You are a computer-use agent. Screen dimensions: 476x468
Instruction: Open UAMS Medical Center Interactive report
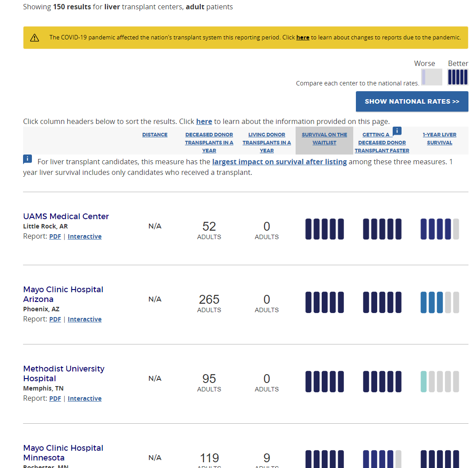tap(85, 236)
